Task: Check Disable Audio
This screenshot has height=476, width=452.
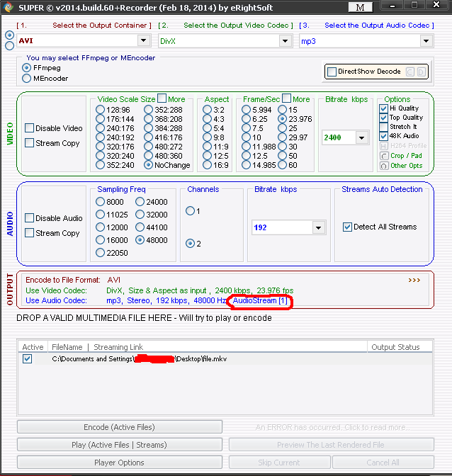Action: point(30,217)
